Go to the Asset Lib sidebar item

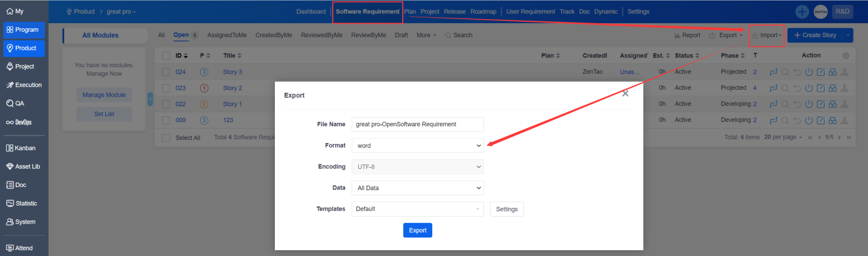[x=24, y=166]
